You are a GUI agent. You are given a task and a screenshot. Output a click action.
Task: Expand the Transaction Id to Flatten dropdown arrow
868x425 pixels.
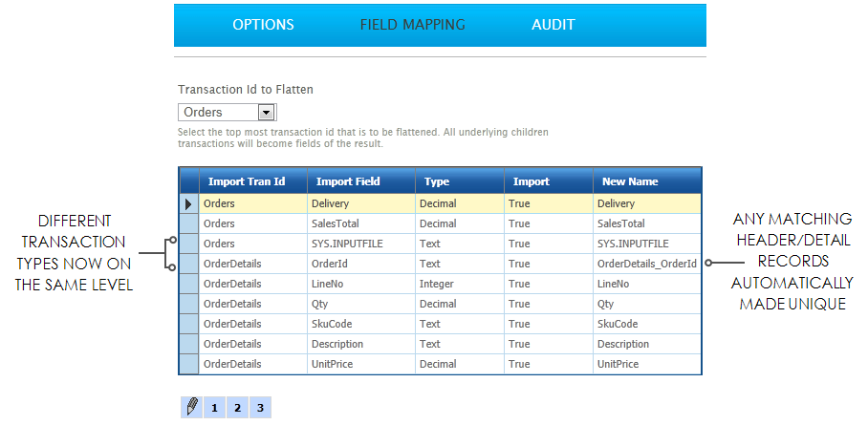point(266,113)
